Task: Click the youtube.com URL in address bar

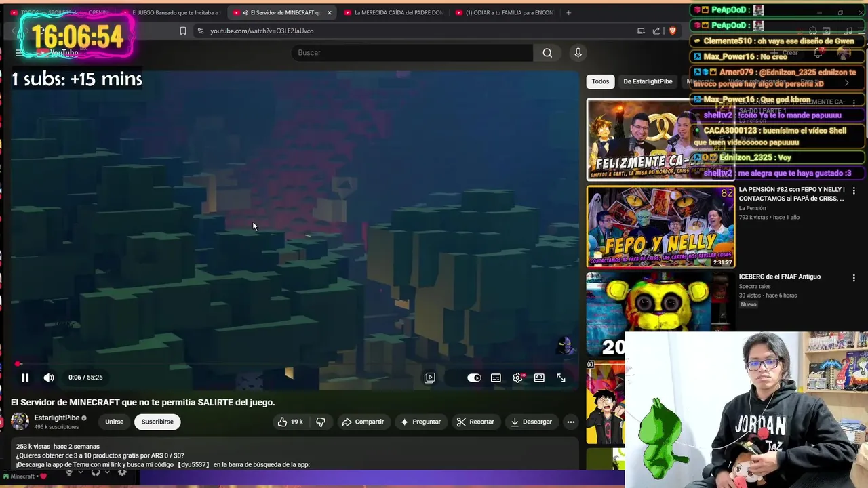Action: (262, 30)
